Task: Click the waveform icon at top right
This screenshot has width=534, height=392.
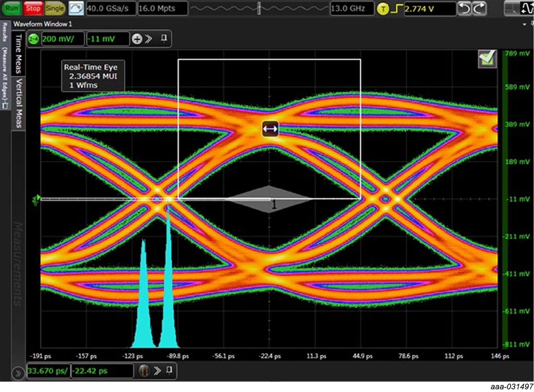Action: click(x=527, y=9)
